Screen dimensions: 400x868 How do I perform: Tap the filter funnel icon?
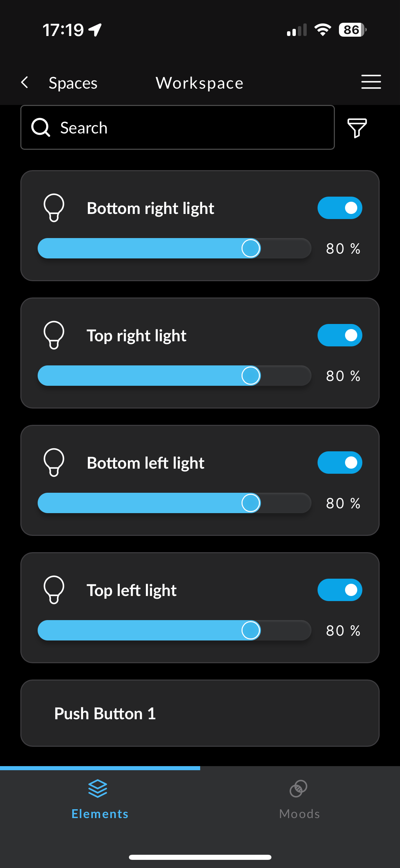point(357,128)
